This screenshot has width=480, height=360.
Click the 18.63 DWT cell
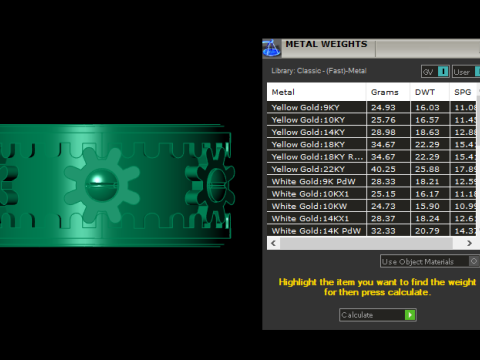pyautogui.click(x=430, y=132)
